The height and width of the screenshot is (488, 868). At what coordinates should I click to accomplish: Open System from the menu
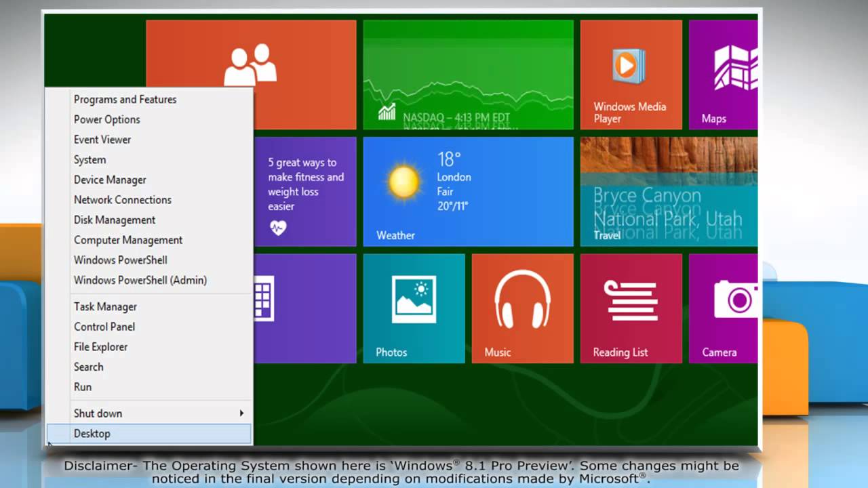click(x=90, y=160)
